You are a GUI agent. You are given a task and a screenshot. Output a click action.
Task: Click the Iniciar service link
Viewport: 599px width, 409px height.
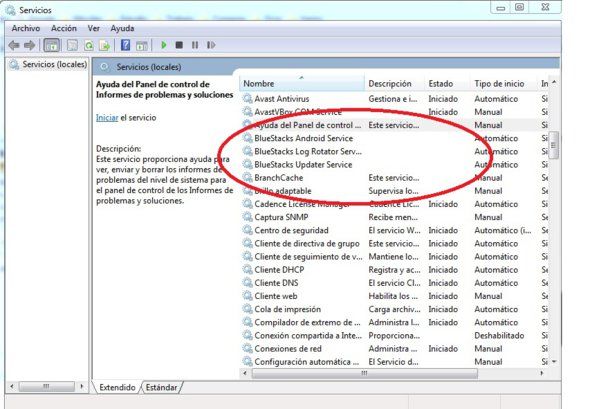[107, 118]
